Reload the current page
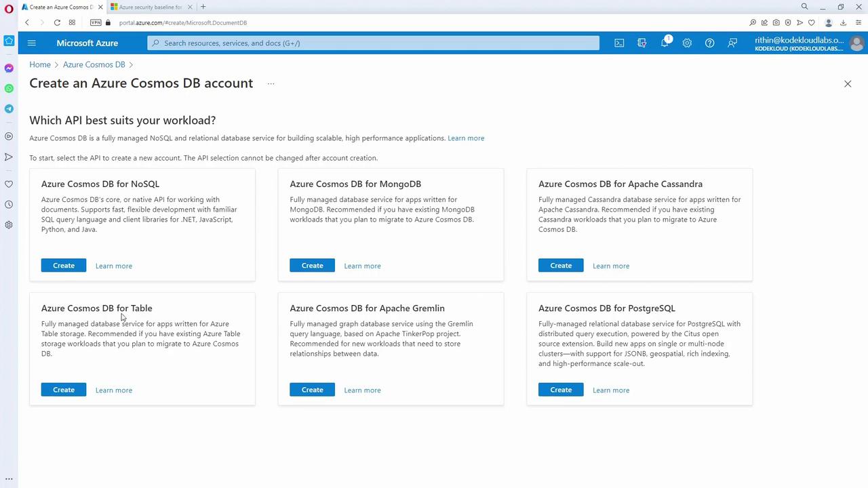Screen dimensions: 868x488 pos(57,22)
